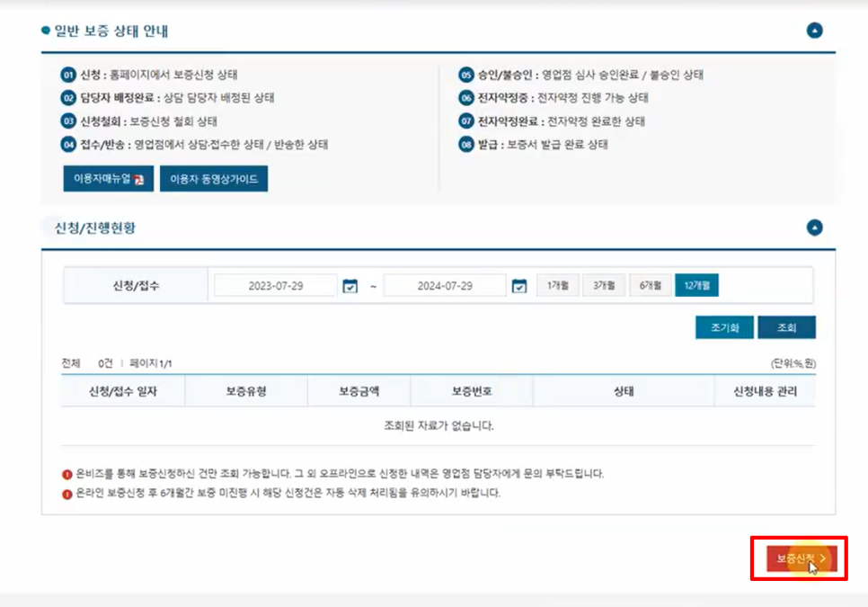
Task: Select the 1개월 period filter
Action: (557, 286)
